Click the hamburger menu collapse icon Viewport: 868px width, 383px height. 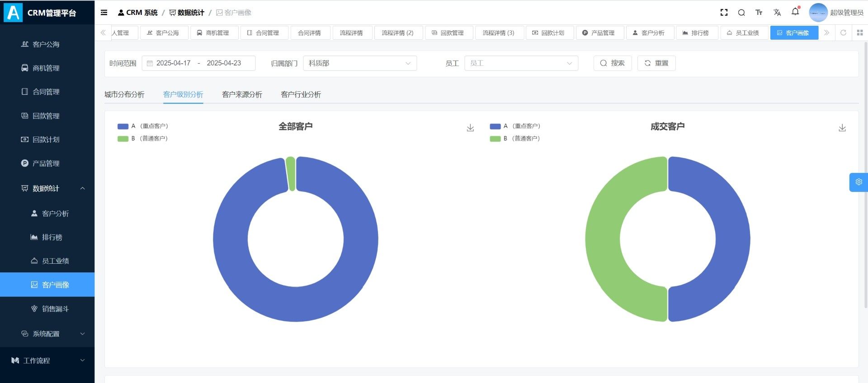(x=104, y=13)
